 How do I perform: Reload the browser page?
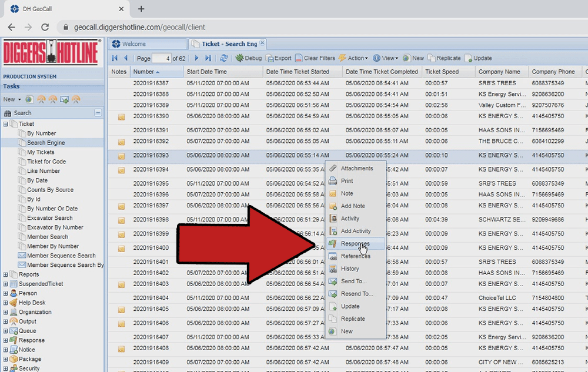point(45,27)
